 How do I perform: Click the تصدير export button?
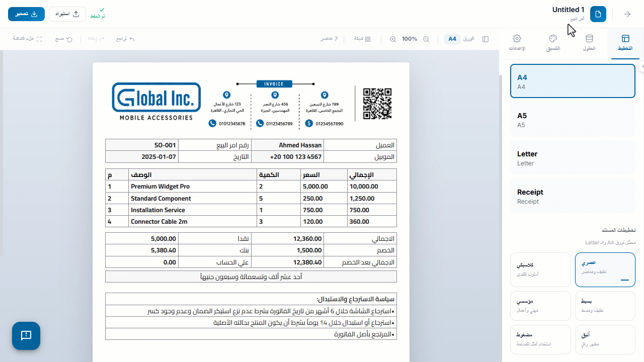[26, 14]
